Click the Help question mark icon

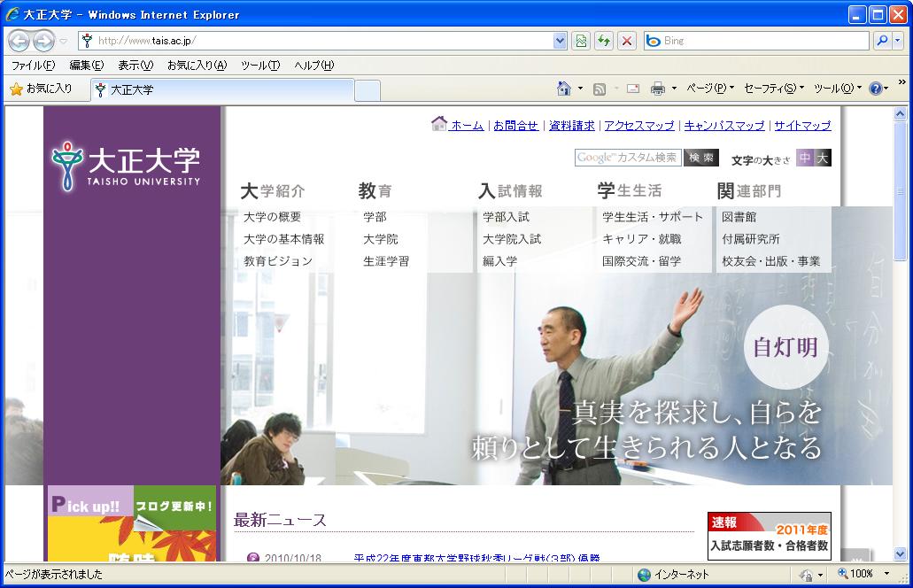point(875,89)
